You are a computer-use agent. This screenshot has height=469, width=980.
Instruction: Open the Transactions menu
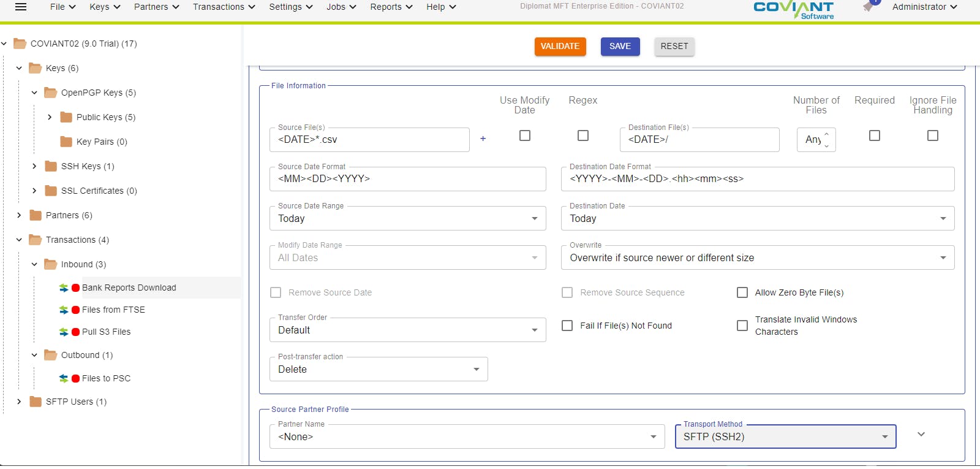tap(224, 7)
